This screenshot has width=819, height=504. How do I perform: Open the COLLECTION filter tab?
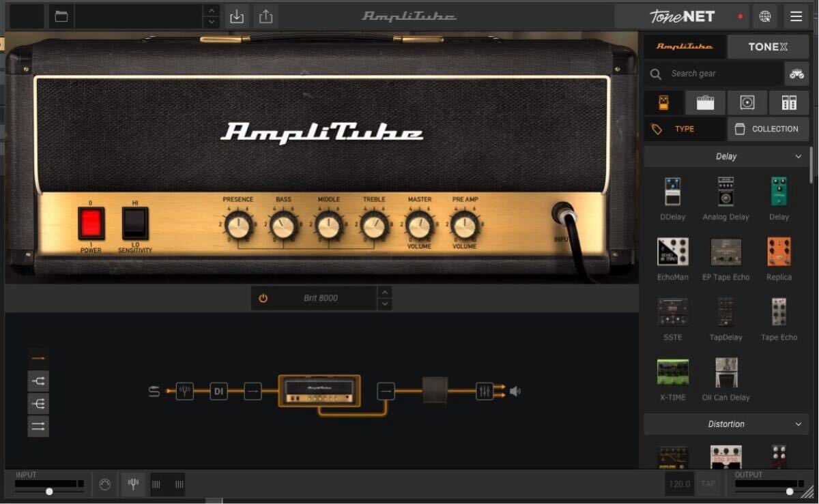(768, 129)
